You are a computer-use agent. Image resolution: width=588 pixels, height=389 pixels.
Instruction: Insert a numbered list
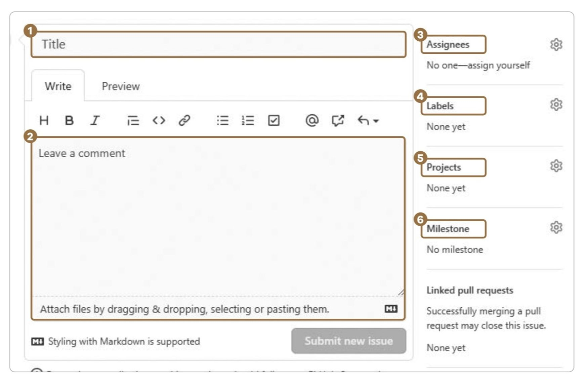coord(248,120)
